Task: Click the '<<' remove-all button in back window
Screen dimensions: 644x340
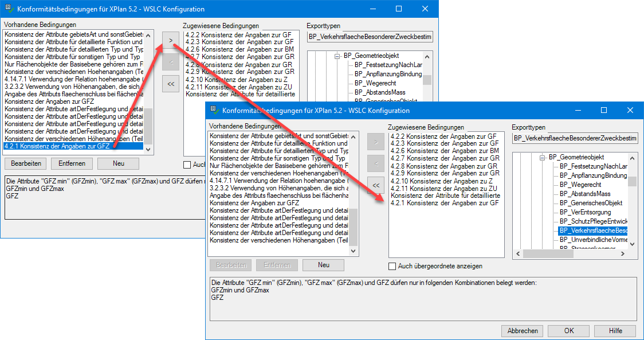Action: point(170,83)
